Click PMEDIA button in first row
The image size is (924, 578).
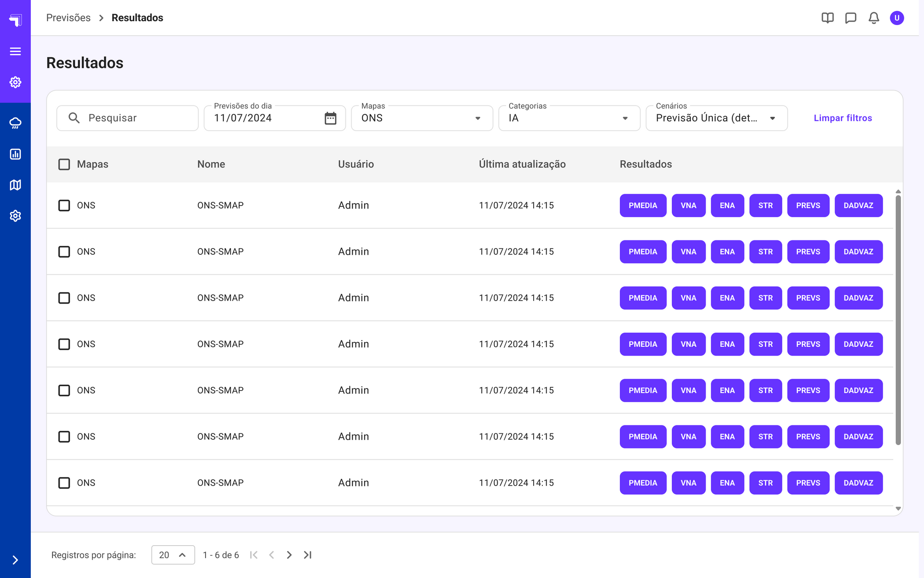[x=642, y=206]
